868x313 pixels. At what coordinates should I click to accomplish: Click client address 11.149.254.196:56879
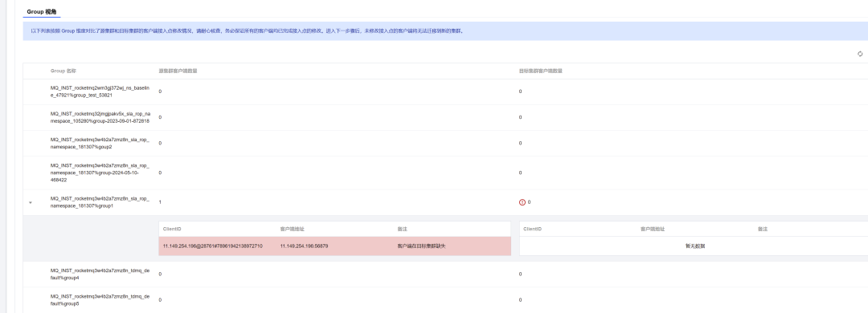pyautogui.click(x=304, y=246)
